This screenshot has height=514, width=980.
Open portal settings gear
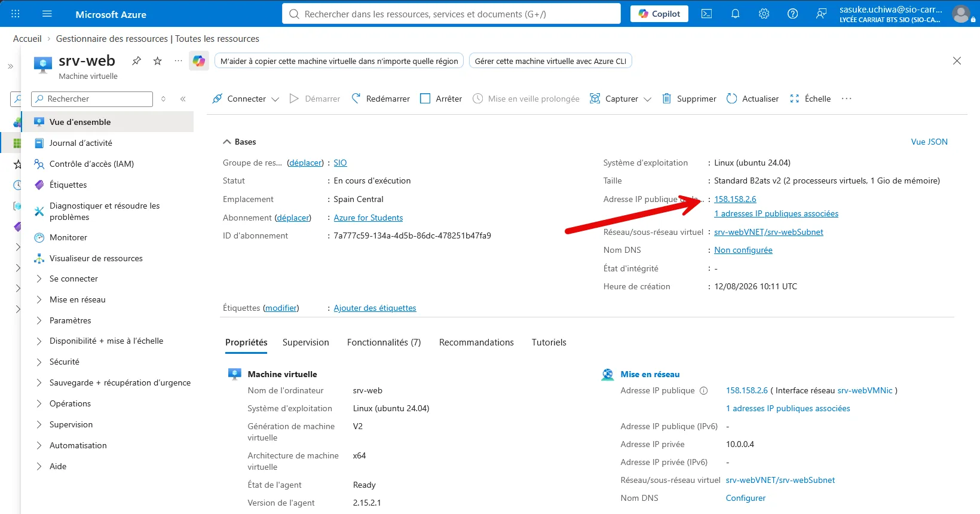click(x=764, y=14)
